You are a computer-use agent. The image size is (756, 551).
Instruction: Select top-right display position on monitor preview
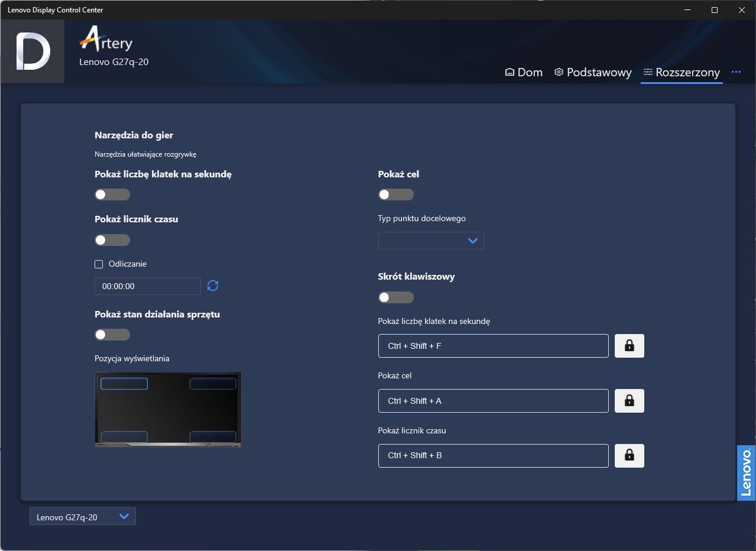click(x=213, y=384)
